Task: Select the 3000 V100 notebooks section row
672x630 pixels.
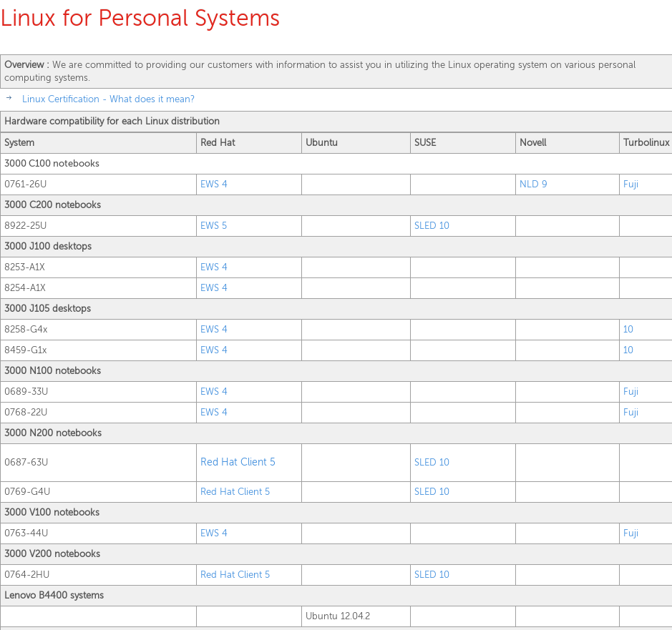Action: 336,513
